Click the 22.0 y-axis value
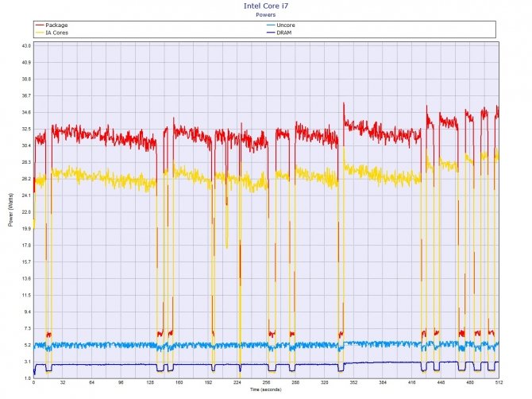The height and width of the screenshot is (399, 532). [x=27, y=212]
